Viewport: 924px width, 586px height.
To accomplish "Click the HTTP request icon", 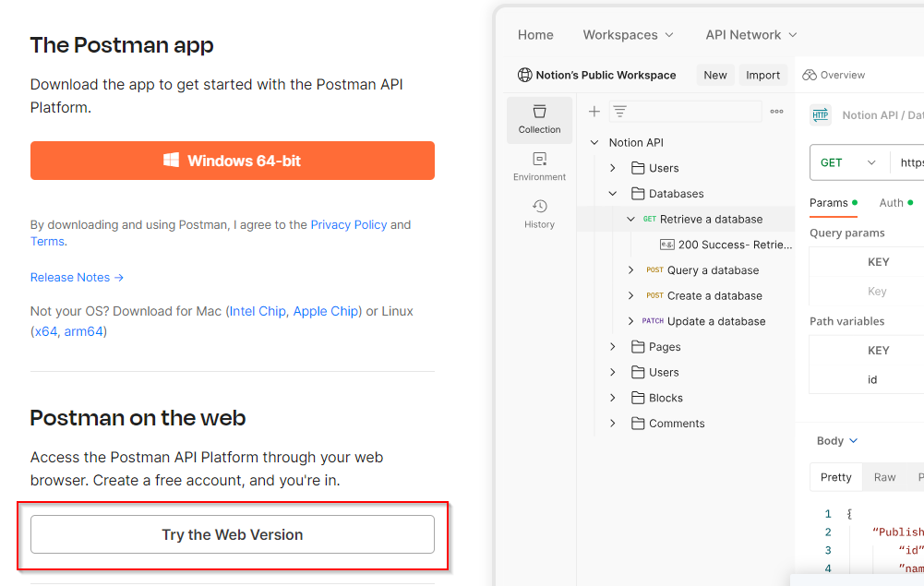I will (x=821, y=114).
